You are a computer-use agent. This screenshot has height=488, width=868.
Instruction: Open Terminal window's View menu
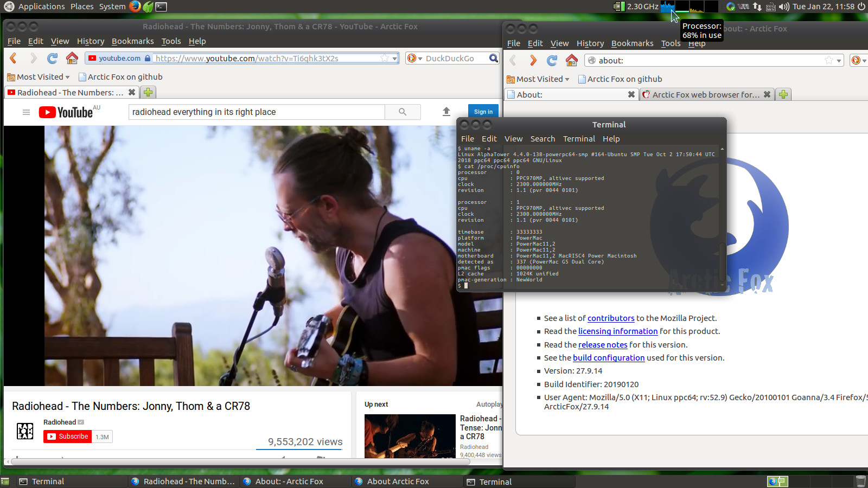coord(513,139)
